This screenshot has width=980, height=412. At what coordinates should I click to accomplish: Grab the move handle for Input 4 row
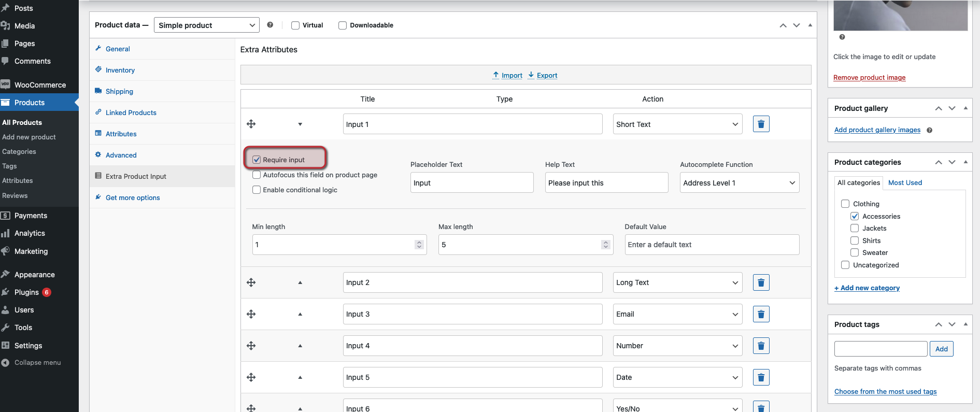(251, 346)
